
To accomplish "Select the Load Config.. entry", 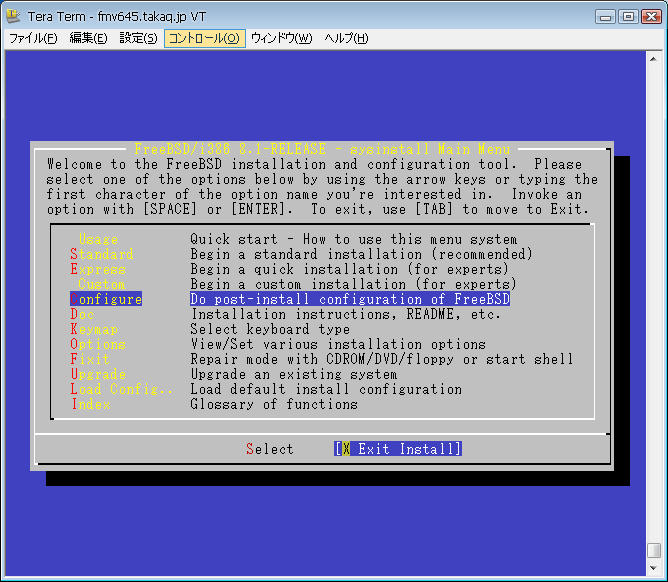I will click(x=122, y=389).
